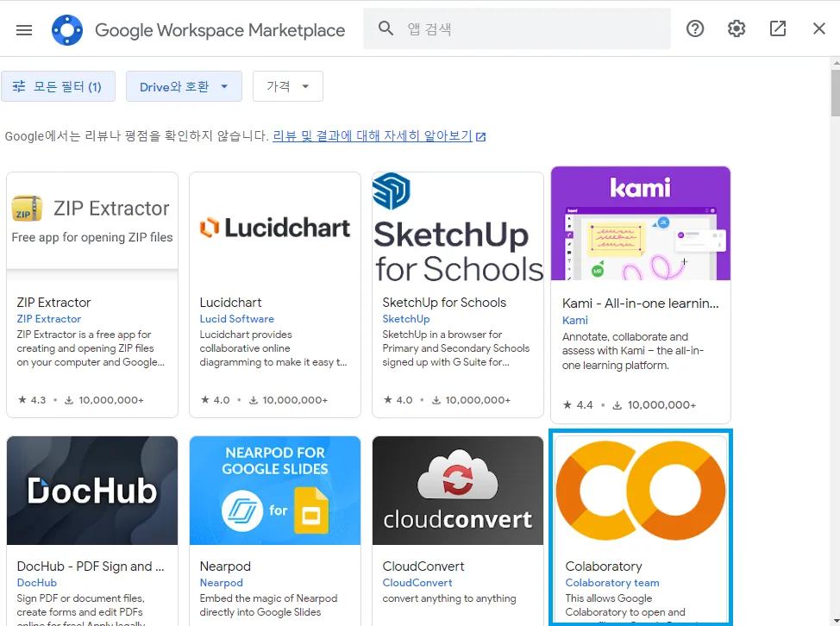This screenshot has height=626, width=840.
Task: Open ZIP Extractor developer link
Action: click(x=49, y=319)
